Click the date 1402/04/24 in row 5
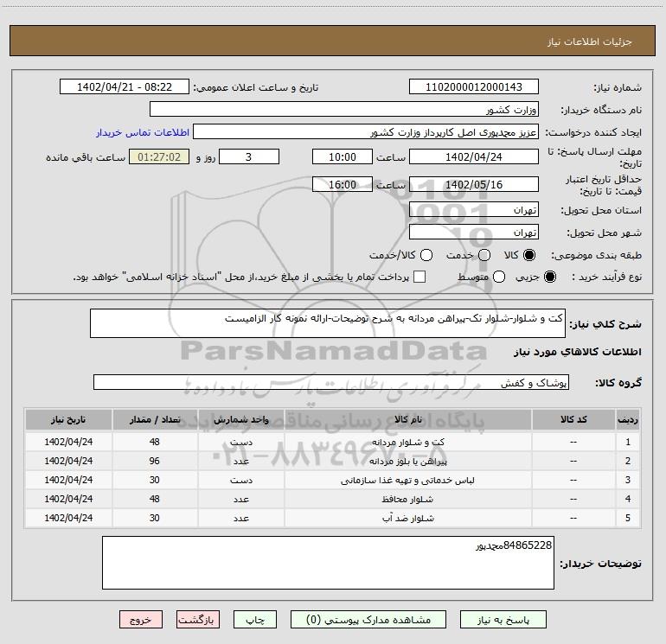Screen dimensions: 666x644 coord(68,518)
